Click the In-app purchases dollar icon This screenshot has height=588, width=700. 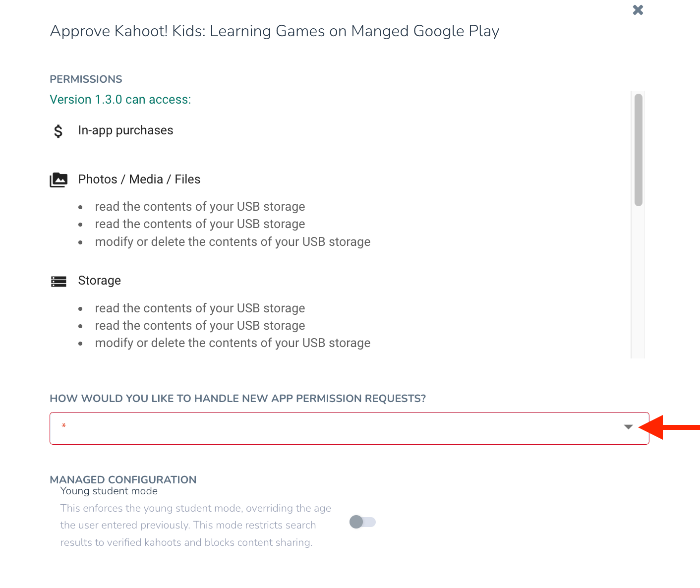[x=58, y=131]
